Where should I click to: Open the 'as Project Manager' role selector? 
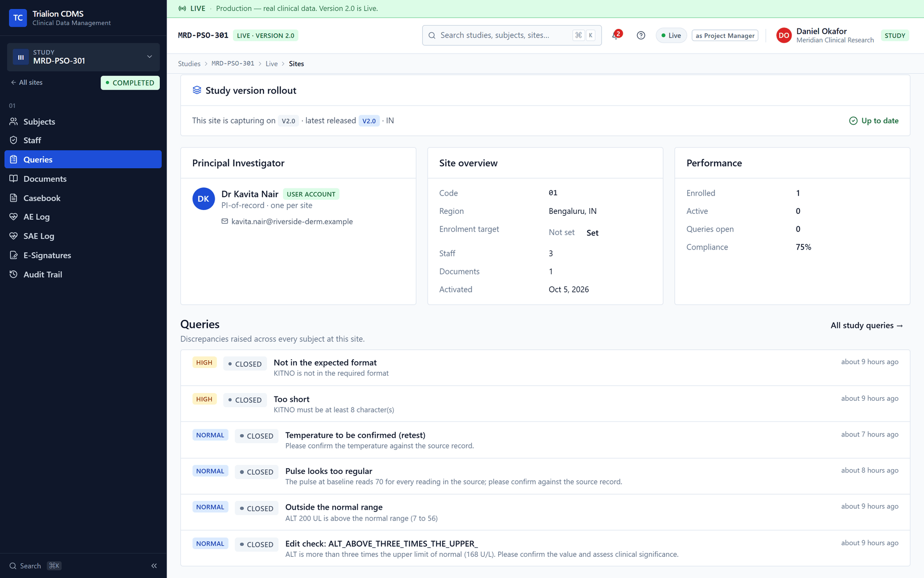pyautogui.click(x=725, y=36)
